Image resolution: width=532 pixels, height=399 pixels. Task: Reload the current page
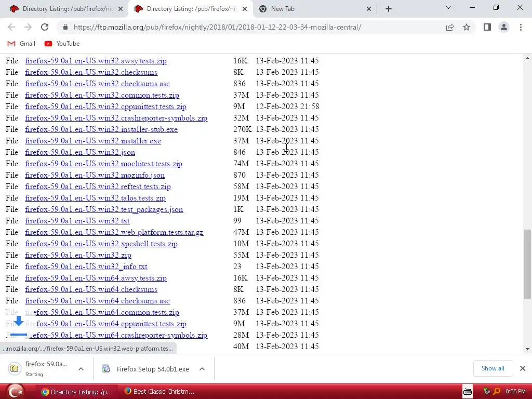(x=45, y=27)
